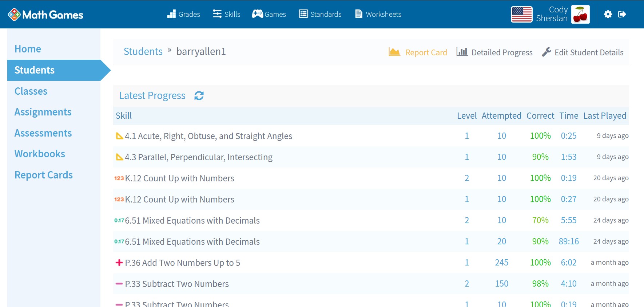Screen dimensions: 644x307
Task: Open Report Cards in the sidebar
Action: pyautogui.click(x=44, y=175)
